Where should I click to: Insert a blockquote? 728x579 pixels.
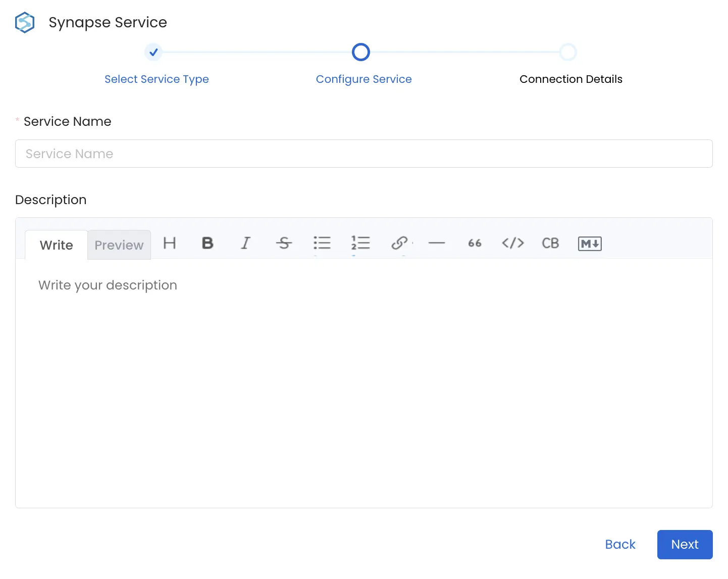475,244
